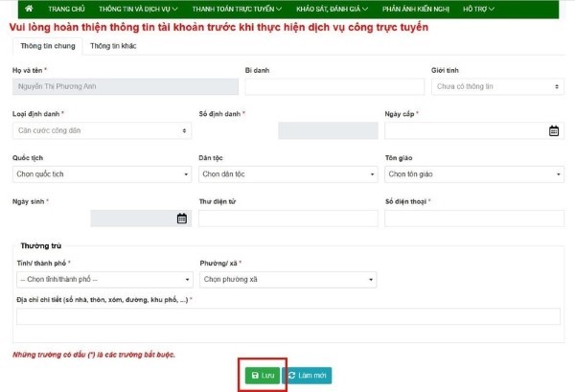Focus the Địa chỉ chi tiết input
Screen dimensions: 575x392
[288, 316]
